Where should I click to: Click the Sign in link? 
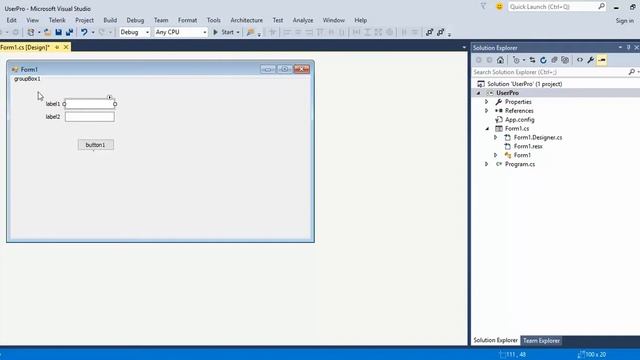point(624,20)
